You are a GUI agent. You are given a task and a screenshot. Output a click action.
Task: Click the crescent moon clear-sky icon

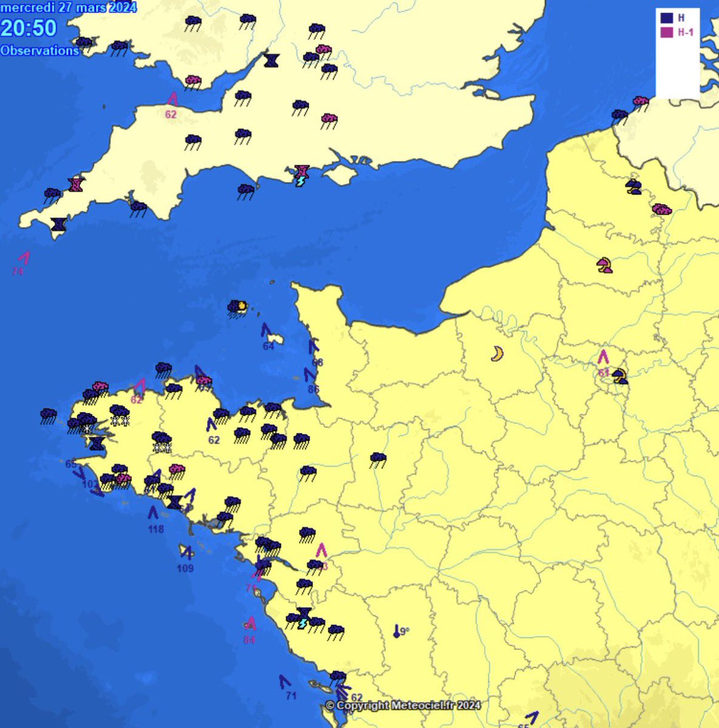[x=498, y=354]
